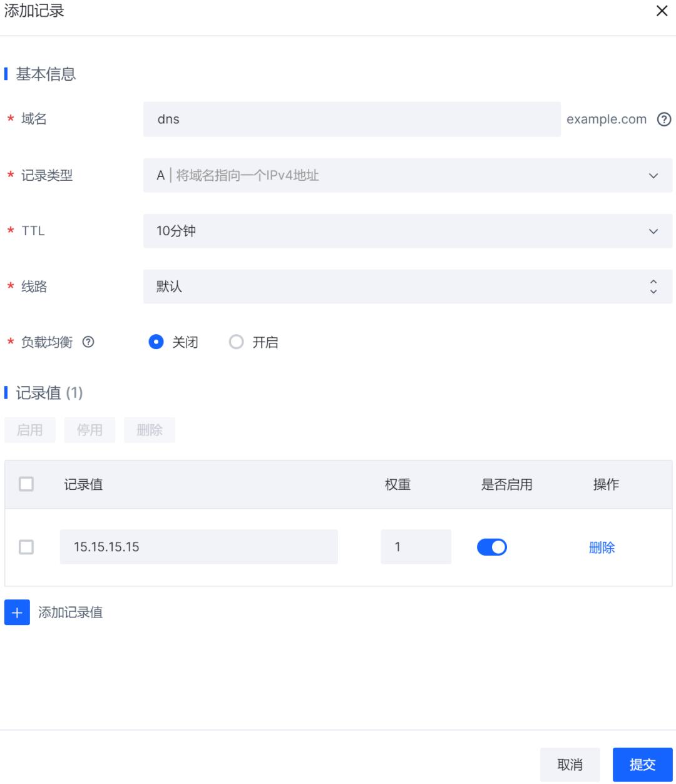Open the 线路 selector showing 默认
The height and width of the screenshot is (784, 676).
(x=407, y=286)
